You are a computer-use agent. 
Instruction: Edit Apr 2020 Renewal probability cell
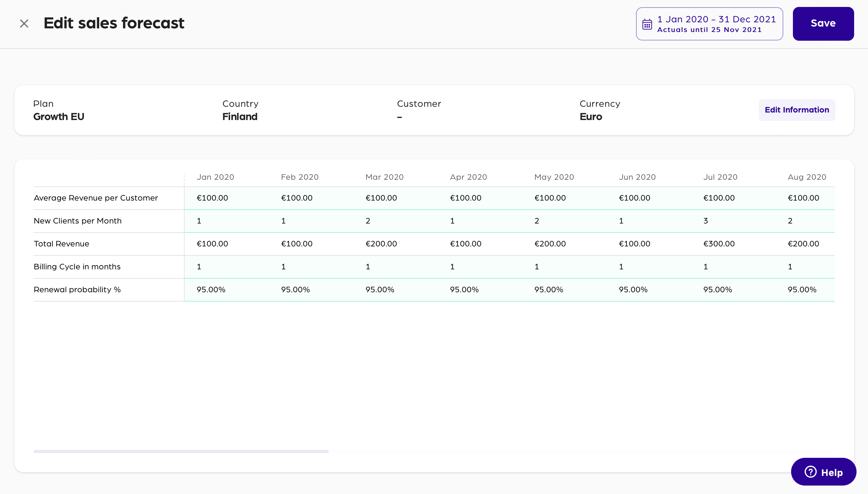[x=464, y=290]
